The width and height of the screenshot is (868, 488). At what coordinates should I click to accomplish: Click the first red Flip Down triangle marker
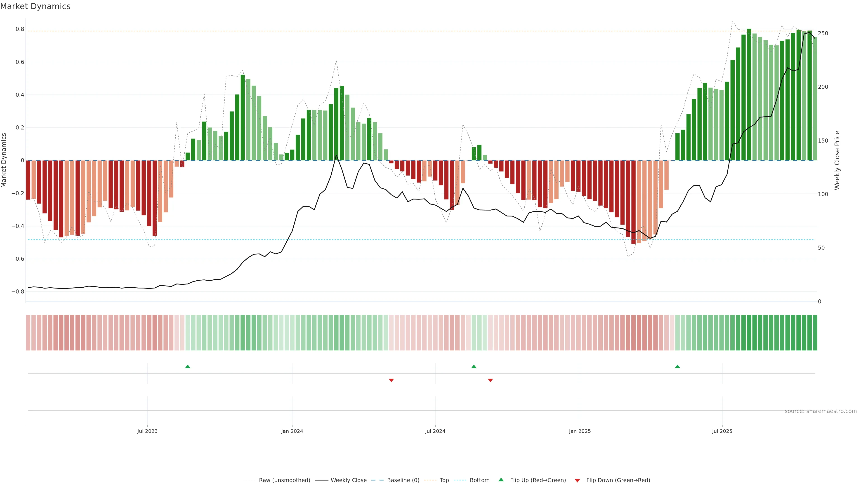(391, 380)
